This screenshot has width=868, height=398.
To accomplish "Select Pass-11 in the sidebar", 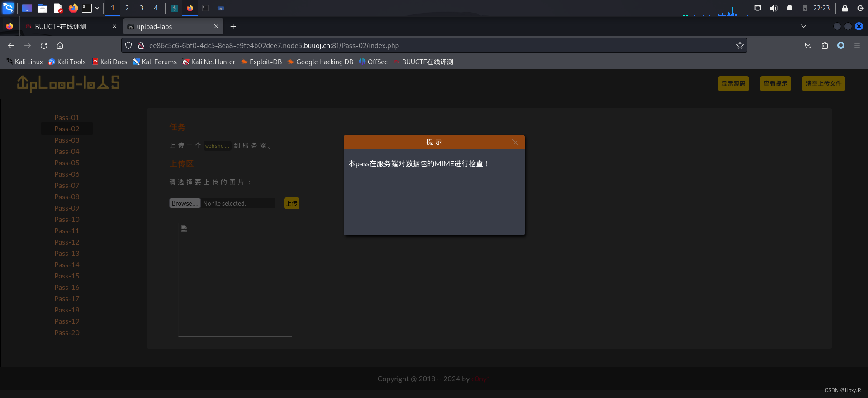I will 67,230.
